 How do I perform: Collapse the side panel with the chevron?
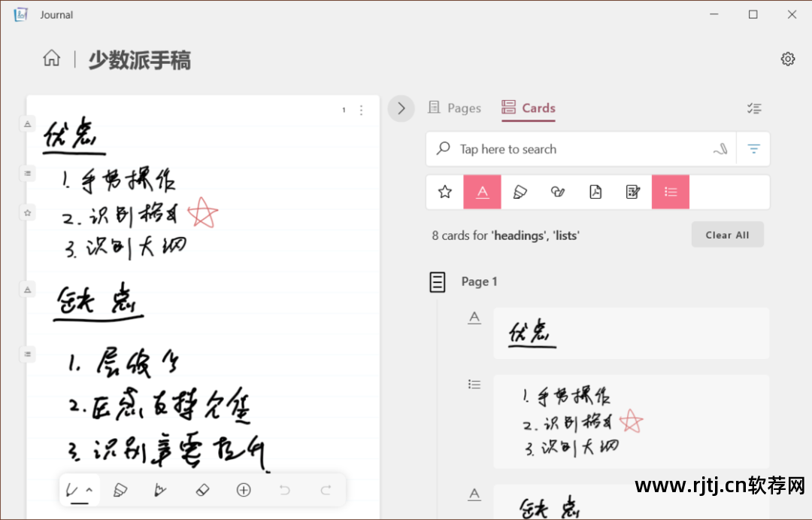point(401,108)
